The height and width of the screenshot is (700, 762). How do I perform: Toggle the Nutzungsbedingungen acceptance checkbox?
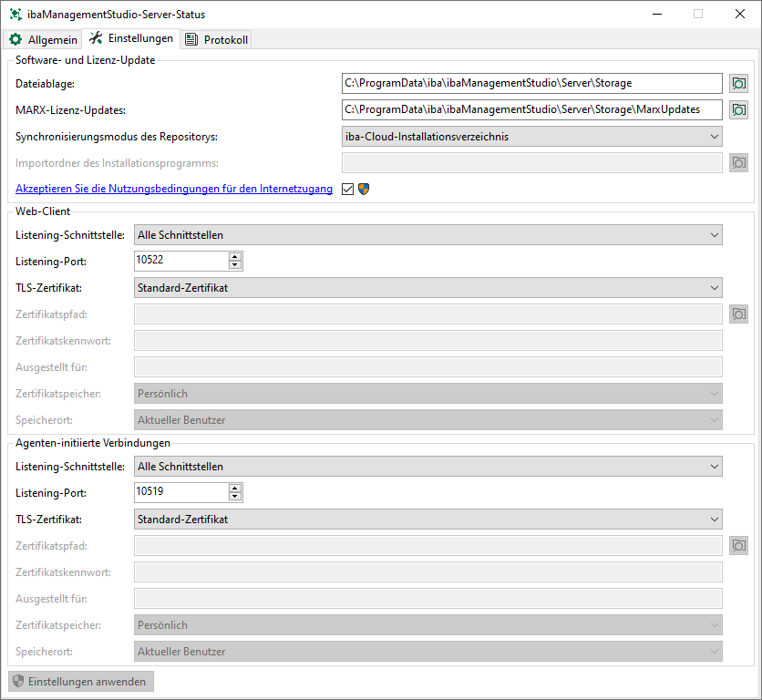(x=347, y=190)
